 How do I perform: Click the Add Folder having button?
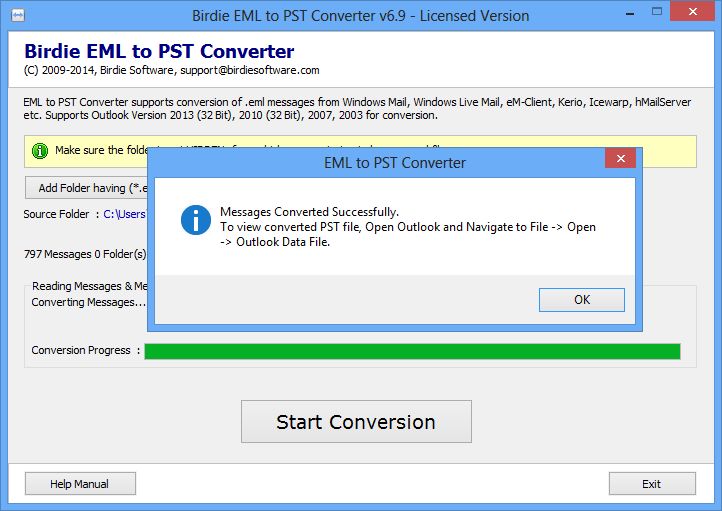pyautogui.click(x=87, y=188)
